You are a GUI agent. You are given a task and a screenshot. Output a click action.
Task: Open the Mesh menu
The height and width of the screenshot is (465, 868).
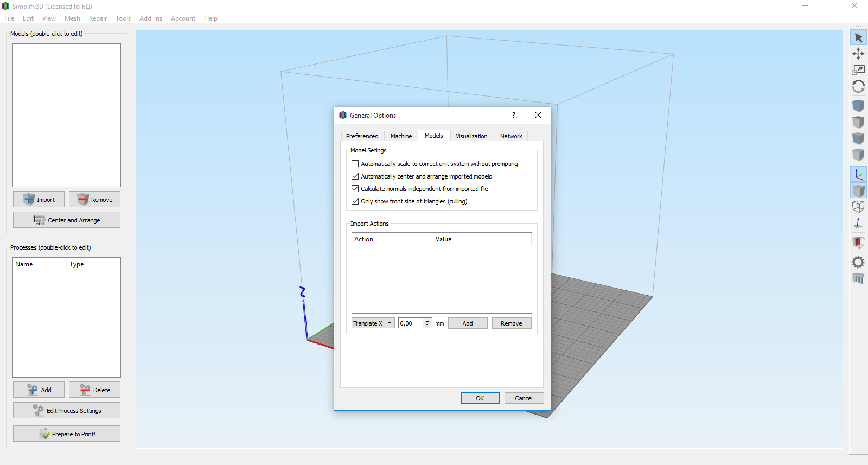tap(72, 18)
